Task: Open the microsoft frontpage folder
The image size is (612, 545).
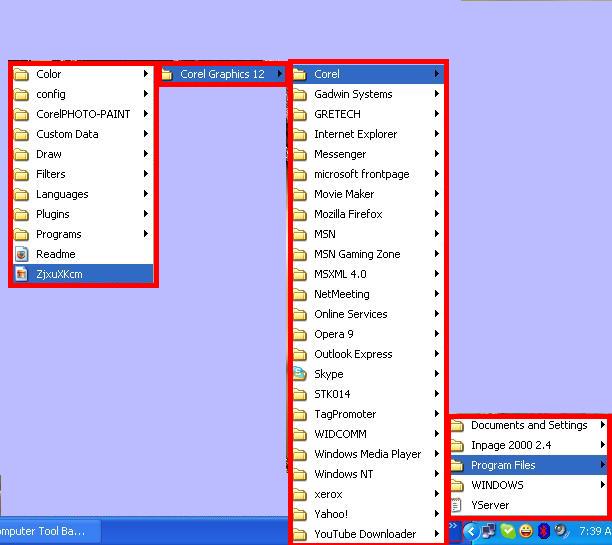Action: pos(368,174)
